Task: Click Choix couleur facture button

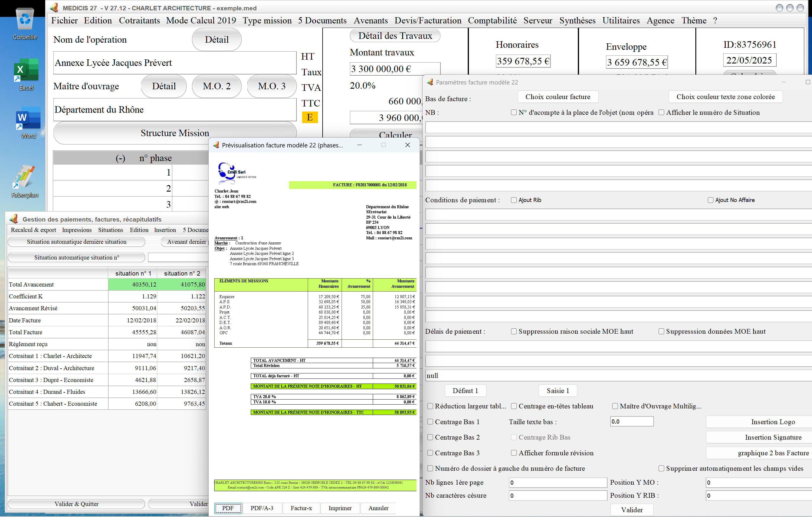Action: click(558, 97)
